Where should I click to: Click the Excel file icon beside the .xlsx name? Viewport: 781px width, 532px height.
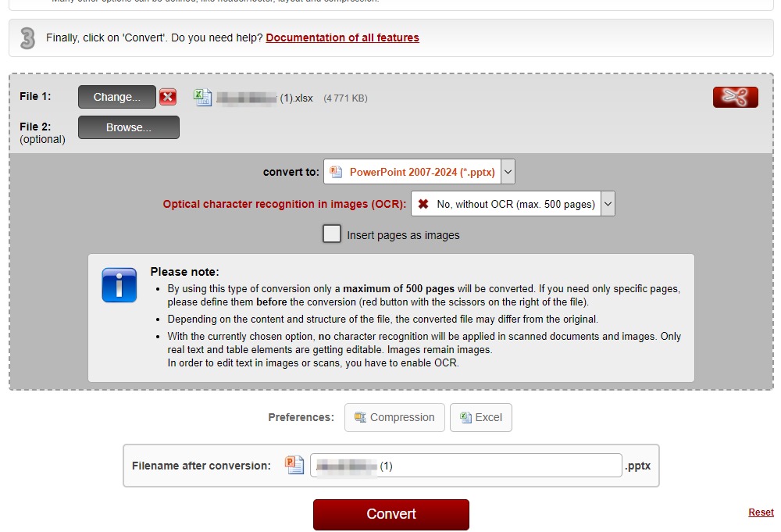pyautogui.click(x=202, y=97)
